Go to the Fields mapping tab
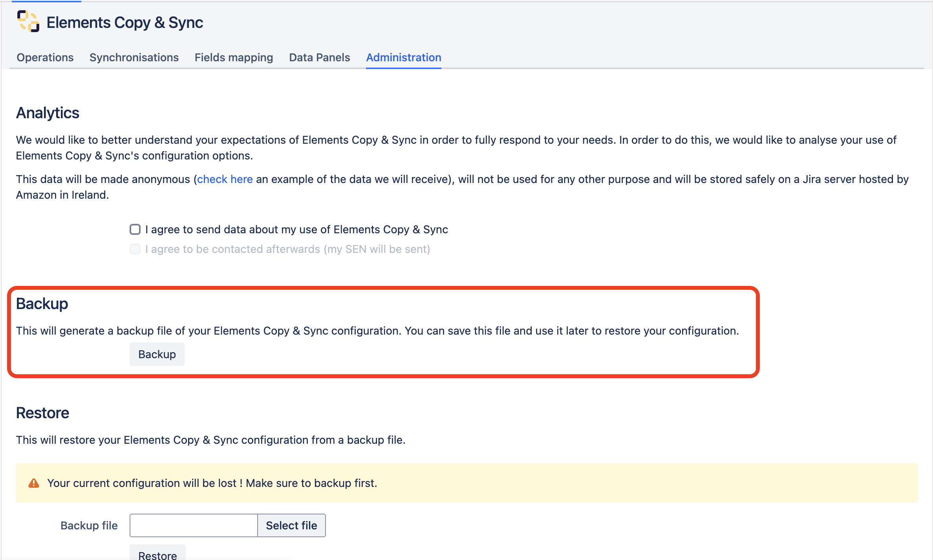This screenshot has width=933, height=560. [x=234, y=57]
